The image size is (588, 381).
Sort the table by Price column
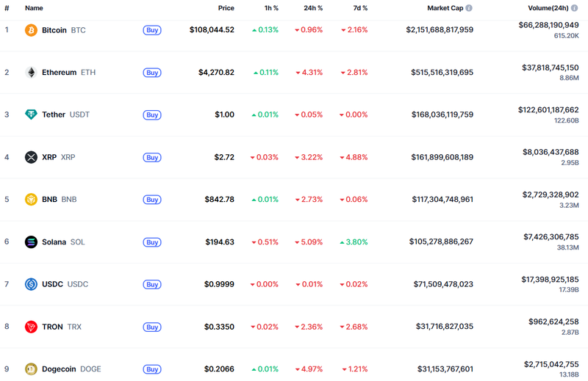point(226,8)
